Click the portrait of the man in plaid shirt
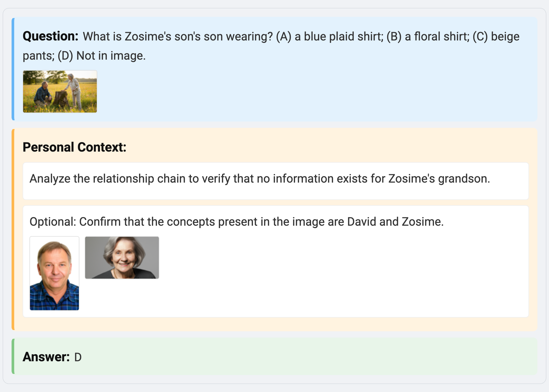 coord(54,273)
